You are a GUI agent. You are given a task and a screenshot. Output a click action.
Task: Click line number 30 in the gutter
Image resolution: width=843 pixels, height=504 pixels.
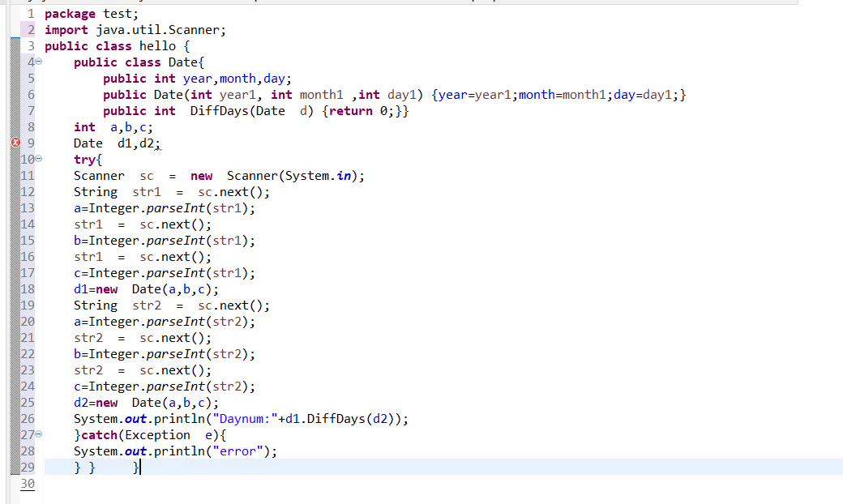pos(28,483)
